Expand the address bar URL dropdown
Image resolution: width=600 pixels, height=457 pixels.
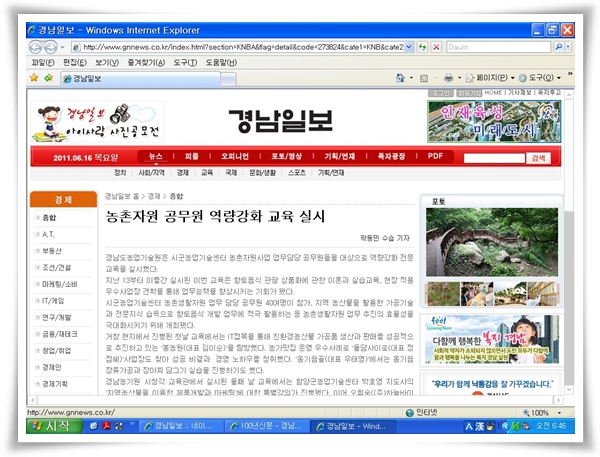tap(407, 46)
